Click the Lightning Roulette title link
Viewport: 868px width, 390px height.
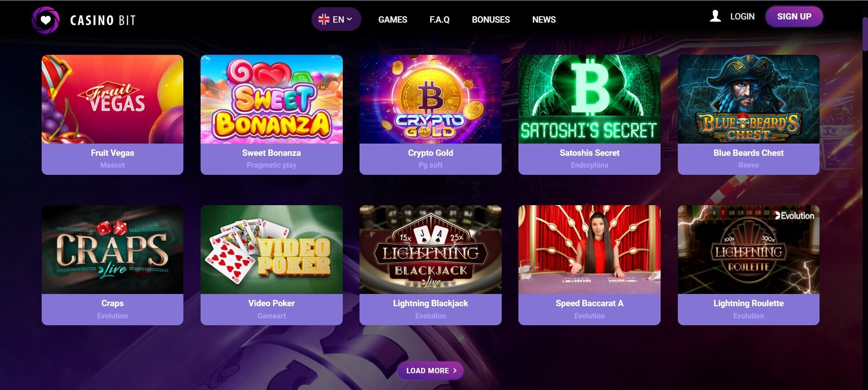pyautogui.click(x=748, y=303)
